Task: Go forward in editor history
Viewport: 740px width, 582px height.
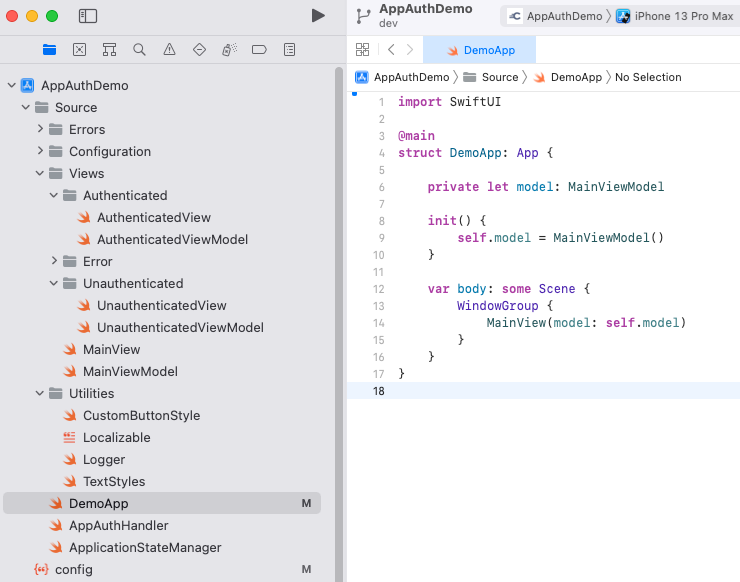Action: pos(410,50)
